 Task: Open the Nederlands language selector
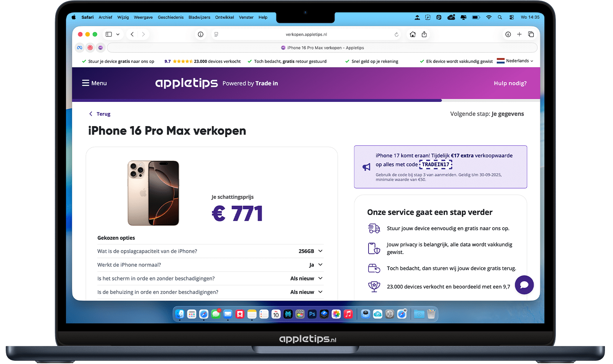515,61
